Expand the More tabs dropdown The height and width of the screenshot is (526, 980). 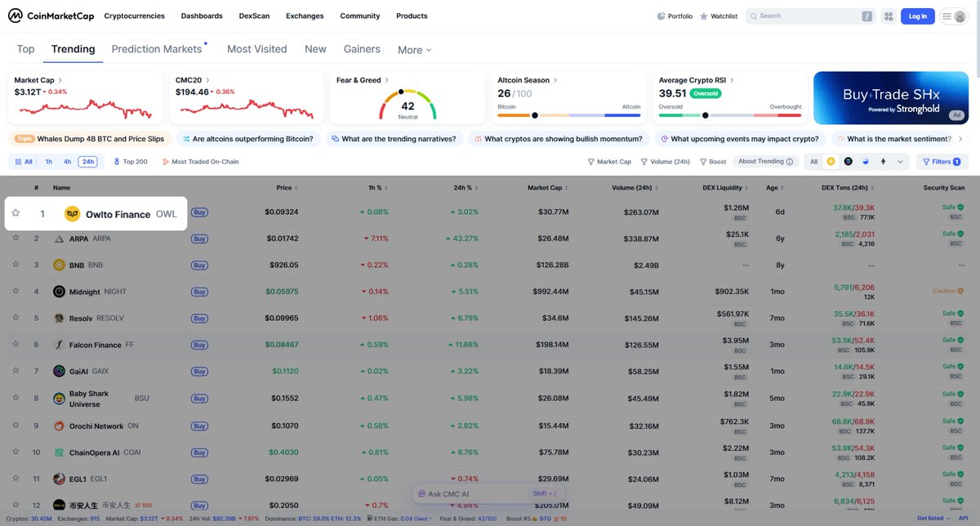pos(414,50)
